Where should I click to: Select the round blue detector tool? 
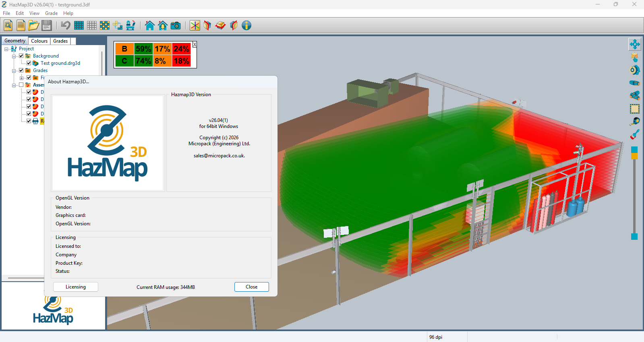point(635,70)
